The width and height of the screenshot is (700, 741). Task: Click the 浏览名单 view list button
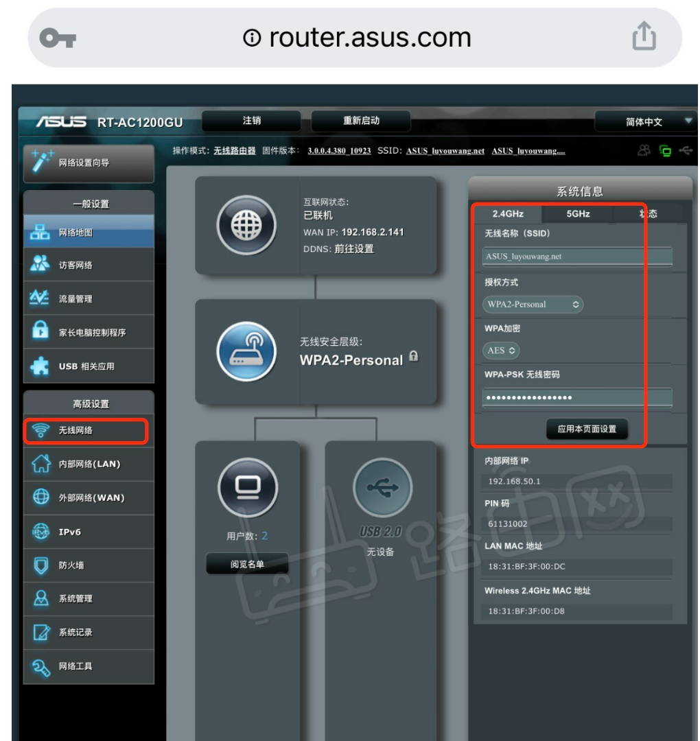247,564
